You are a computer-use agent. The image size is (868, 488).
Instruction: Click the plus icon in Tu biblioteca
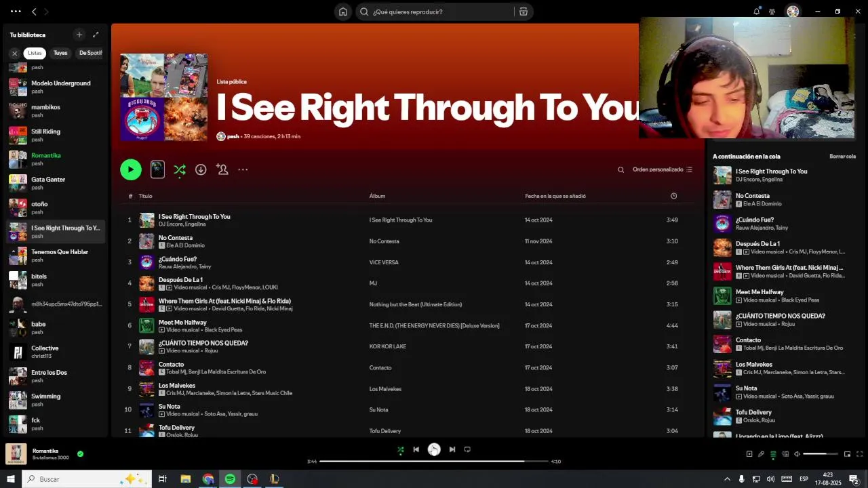click(79, 35)
